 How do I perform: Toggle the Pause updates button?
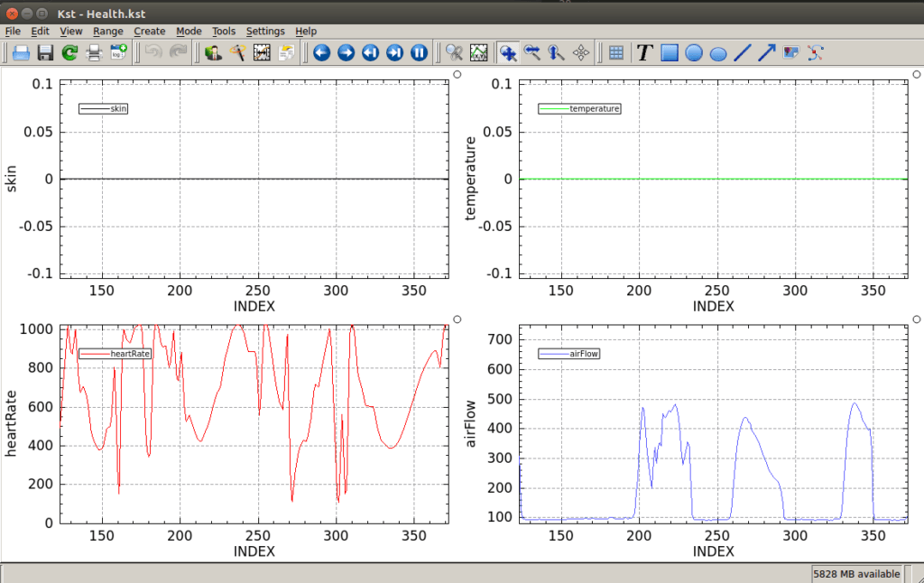[419, 53]
